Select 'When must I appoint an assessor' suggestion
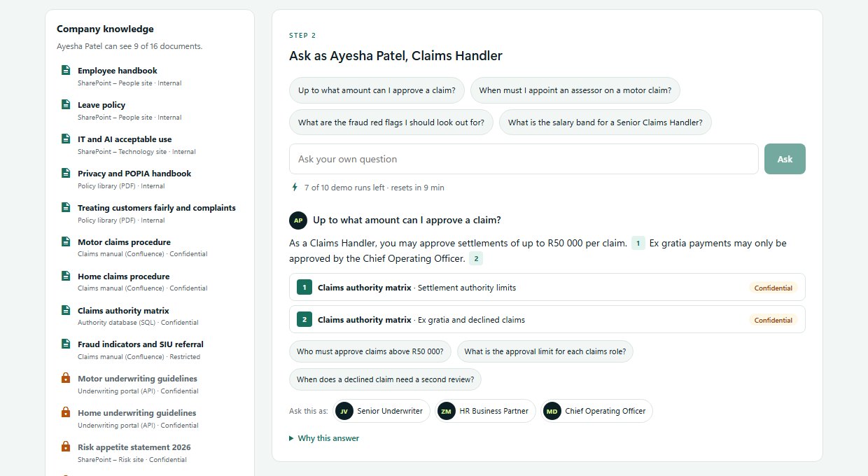Screen dimensions: 868x476 click(x=575, y=90)
